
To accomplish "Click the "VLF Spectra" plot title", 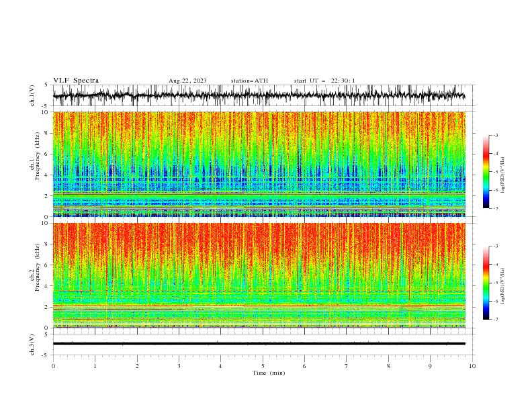I will [76, 81].
